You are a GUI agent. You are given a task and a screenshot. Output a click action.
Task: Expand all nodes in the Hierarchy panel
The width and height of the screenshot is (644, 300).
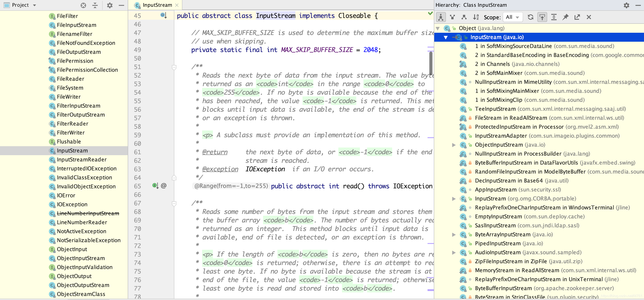pyautogui.click(x=554, y=17)
